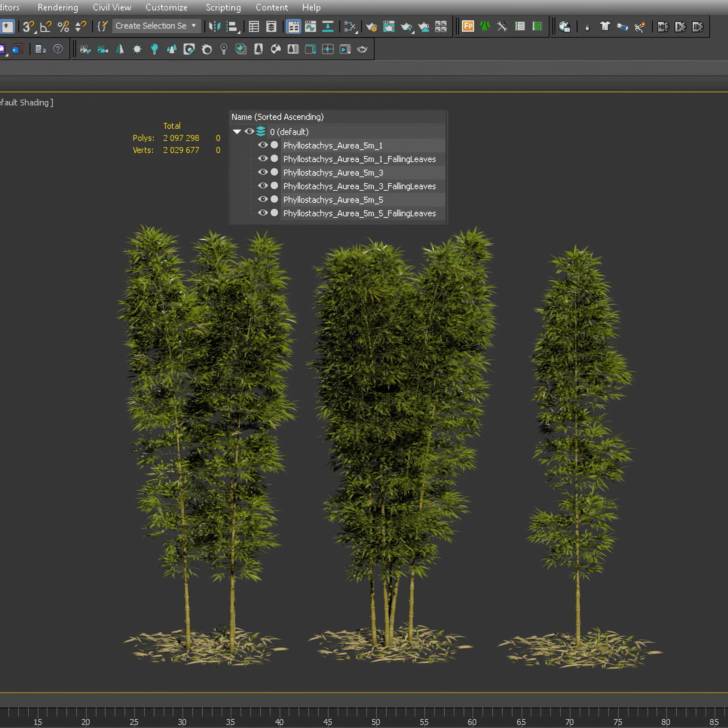Select Phyllostachys_Aurea_5m_3_FallingLeaves in the list
728x728 pixels.
(x=363, y=186)
